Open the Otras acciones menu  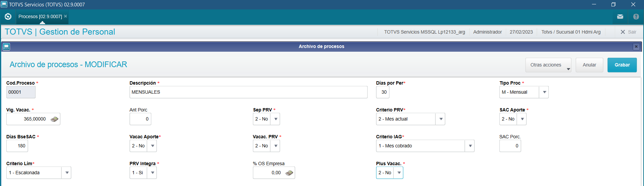click(548, 65)
